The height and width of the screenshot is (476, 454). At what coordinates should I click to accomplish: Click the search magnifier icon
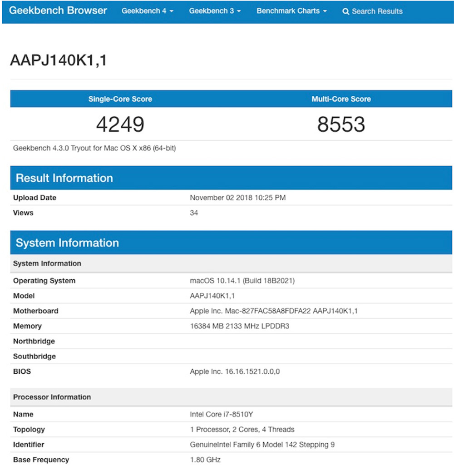pos(346,11)
